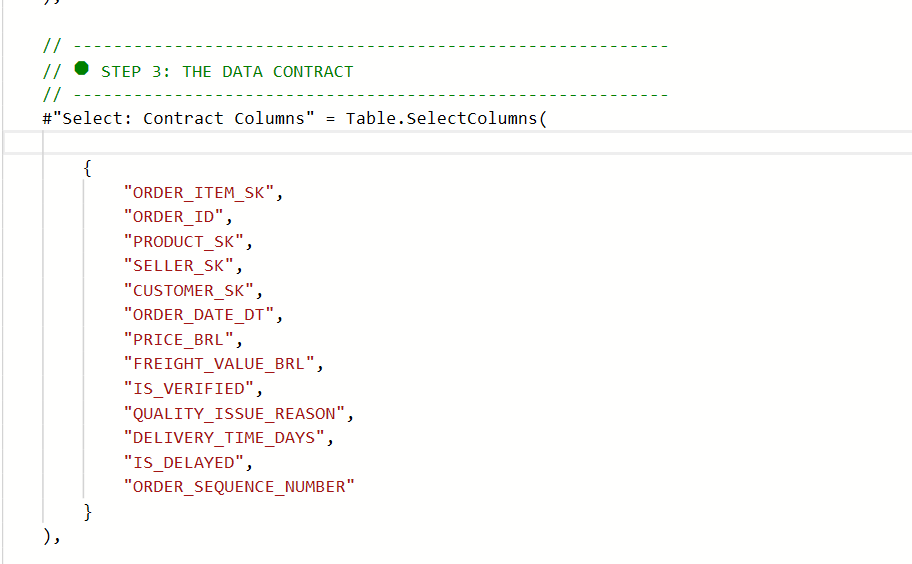This screenshot has height=564, width=912.
Task: Click the "ORDER_SEQUENCE_NUMBER" column string
Action: point(239,487)
